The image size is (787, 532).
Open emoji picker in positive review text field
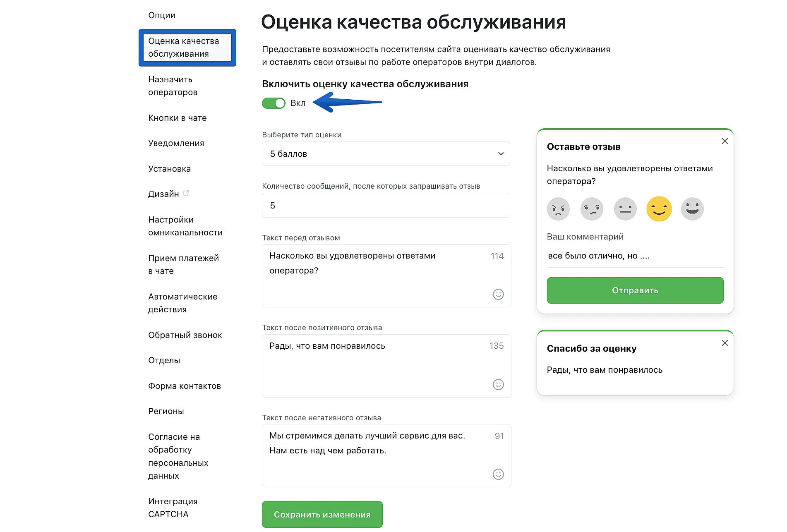tap(498, 384)
